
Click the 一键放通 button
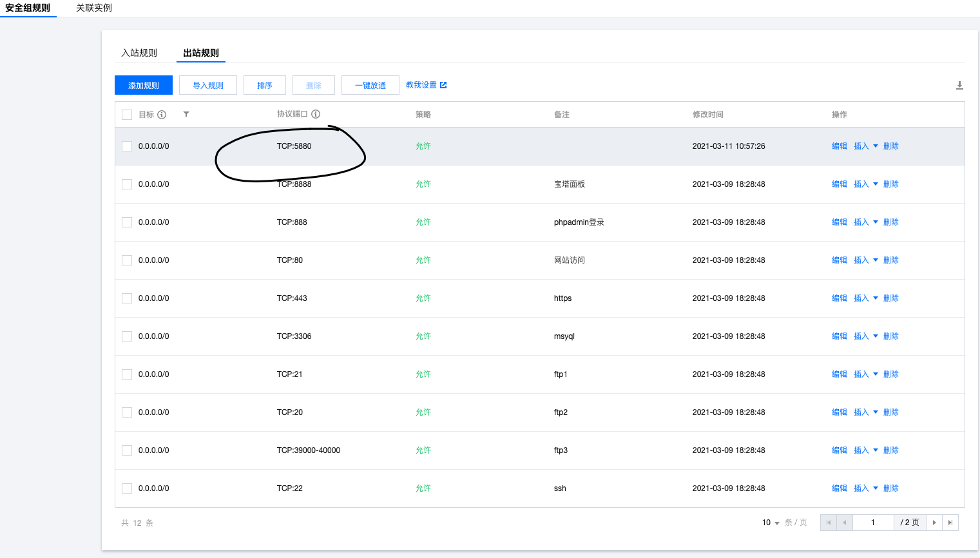pyautogui.click(x=370, y=85)
